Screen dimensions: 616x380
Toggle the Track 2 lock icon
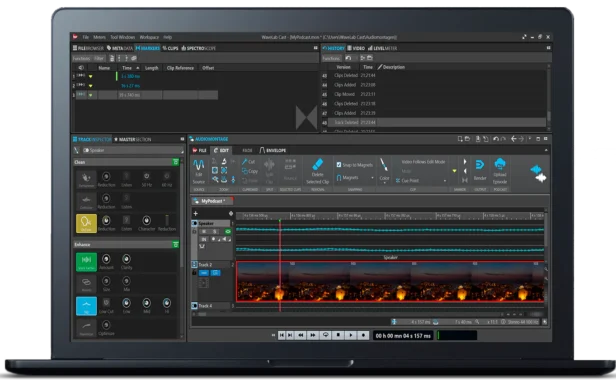(194, 272)
